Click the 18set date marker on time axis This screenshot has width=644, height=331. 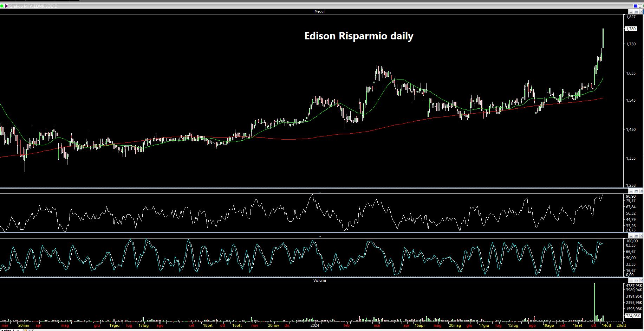[208, 325]
